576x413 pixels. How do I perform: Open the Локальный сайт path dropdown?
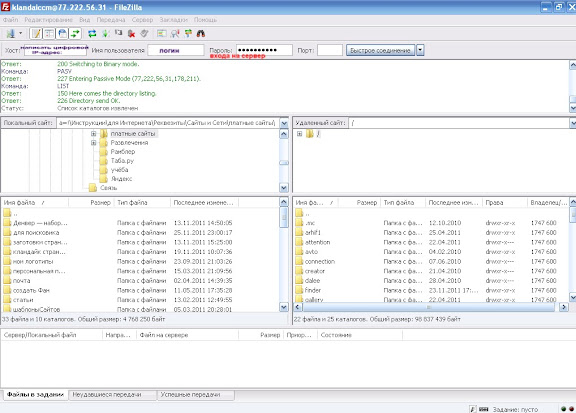pos(284,123)
